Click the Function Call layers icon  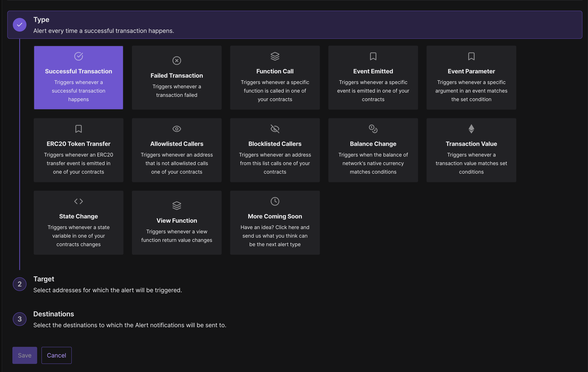[275, 56]
